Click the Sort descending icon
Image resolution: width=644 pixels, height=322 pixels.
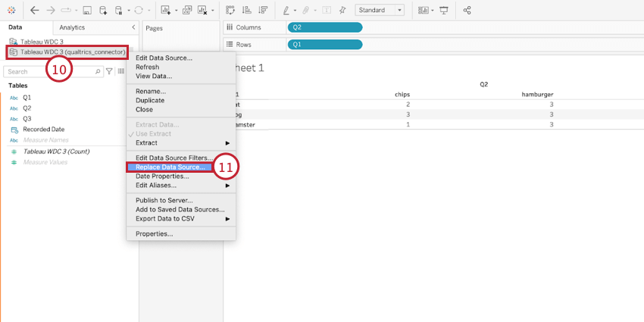tap(264, 11)
